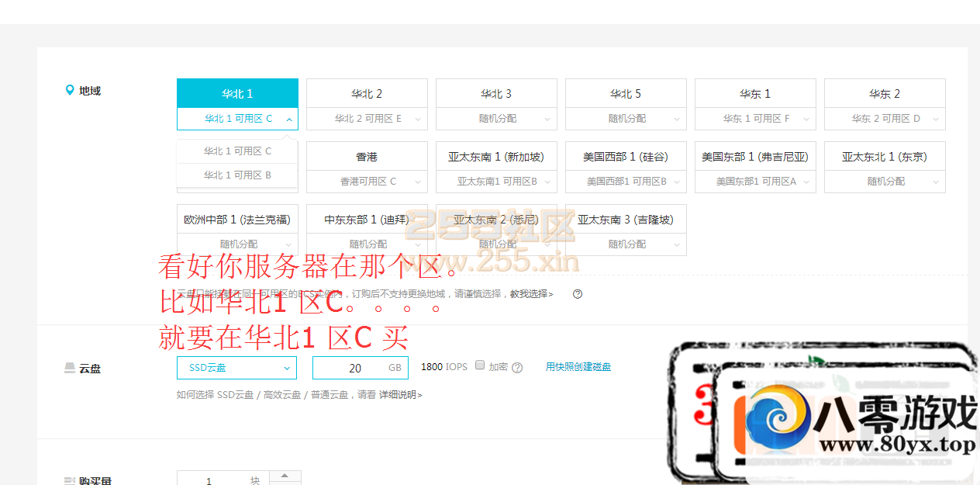Open the 华东 1 可用区 F zone dropdown
The image size is (980, 485).
pyautogui.click(x=755, y=119)
